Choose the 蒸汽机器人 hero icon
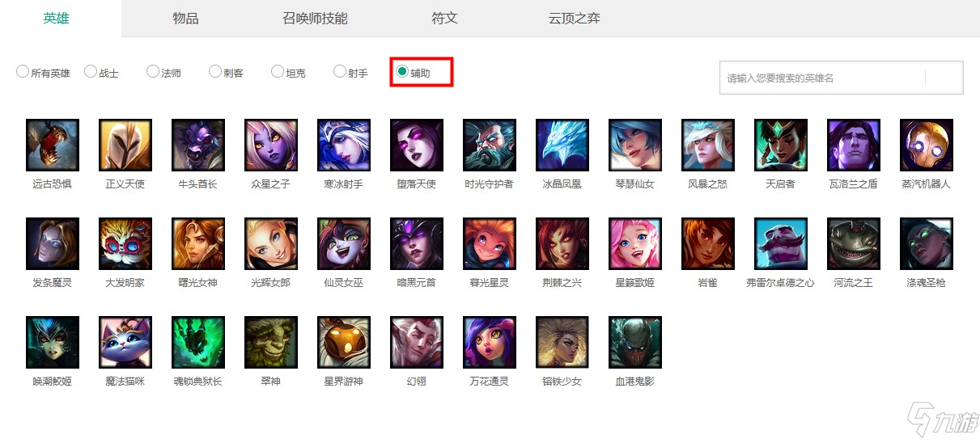The width and height of the screenshot is (980, 443). [x=927, y=146]
